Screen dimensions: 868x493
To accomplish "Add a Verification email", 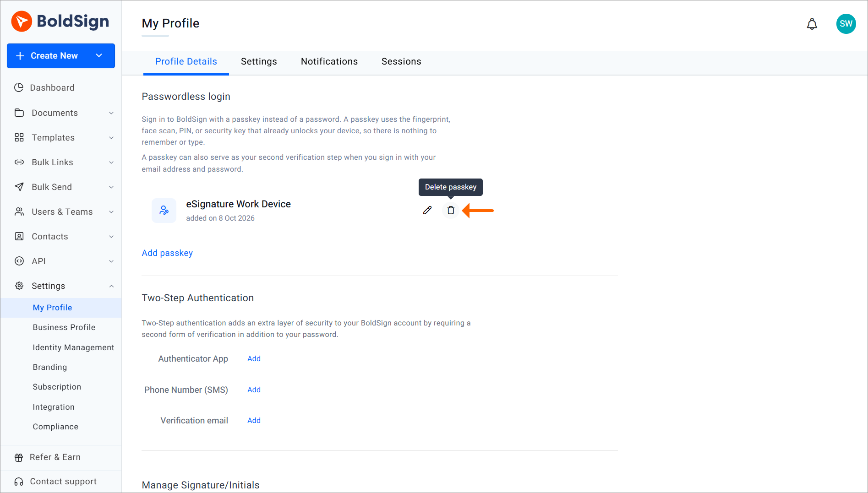I will click(254, 420).
